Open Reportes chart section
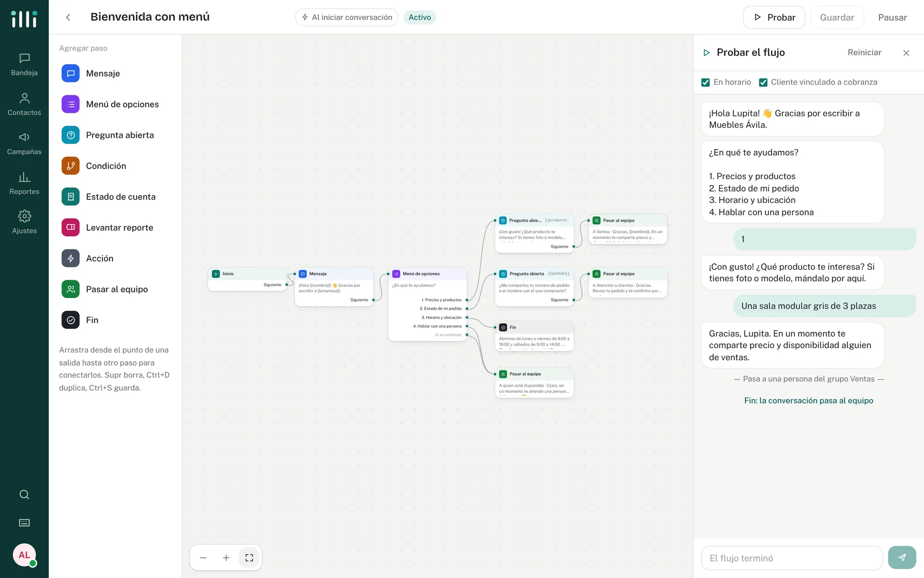Screen dimensions: 924x578 [24, 184]
